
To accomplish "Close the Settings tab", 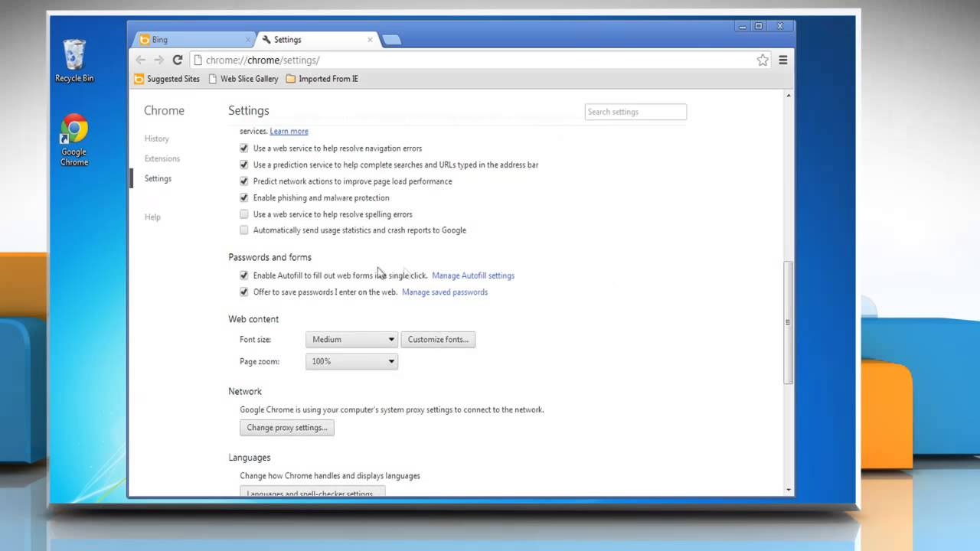I will click(371, 39).
